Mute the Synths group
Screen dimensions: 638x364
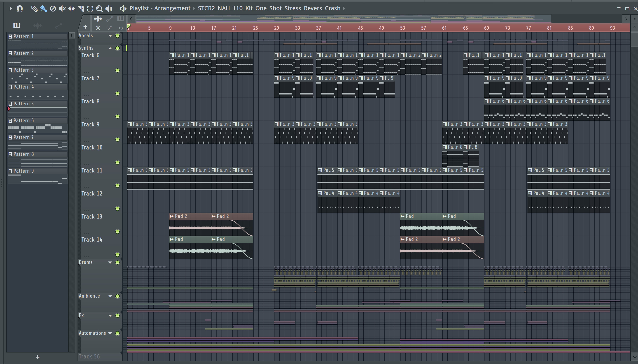coord(118,48)
